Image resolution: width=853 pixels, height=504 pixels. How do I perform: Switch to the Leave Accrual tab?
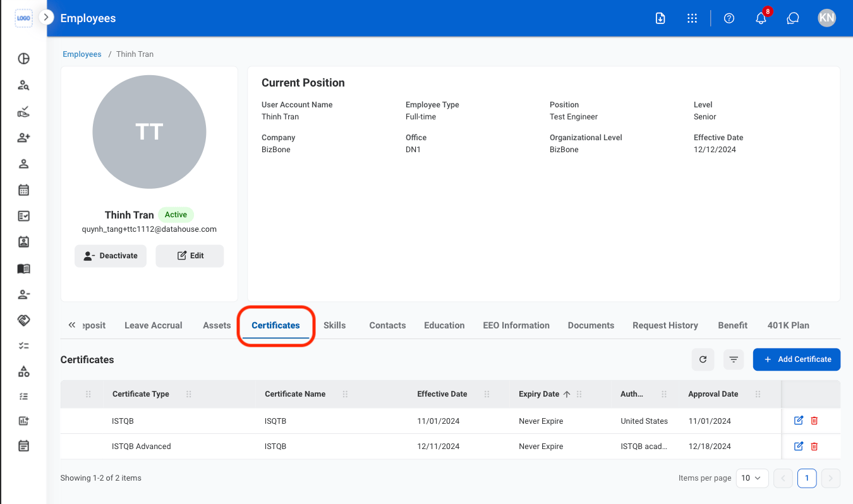[x=154, y=325]
